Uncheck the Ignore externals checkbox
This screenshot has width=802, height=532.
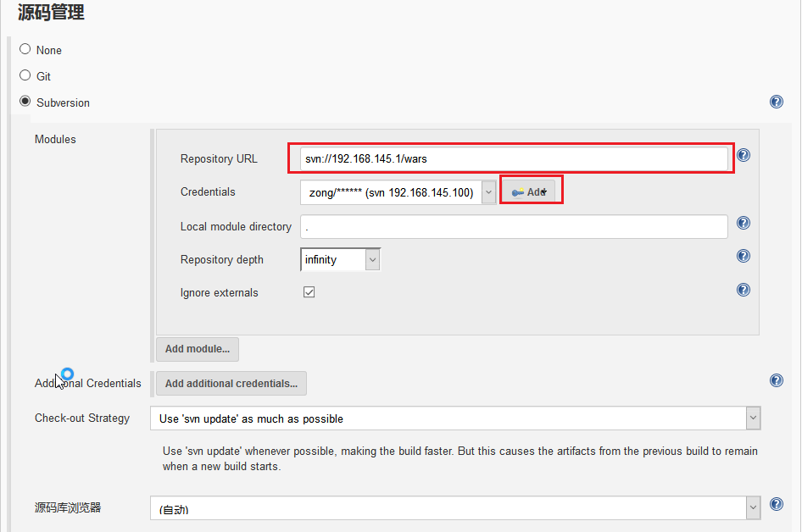[x=309, y=292]
